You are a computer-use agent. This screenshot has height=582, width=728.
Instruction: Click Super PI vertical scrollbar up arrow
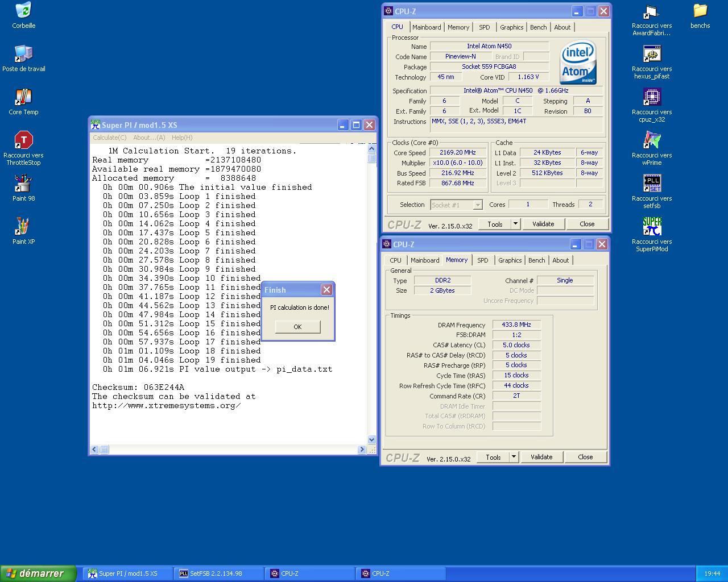point(372,148)
